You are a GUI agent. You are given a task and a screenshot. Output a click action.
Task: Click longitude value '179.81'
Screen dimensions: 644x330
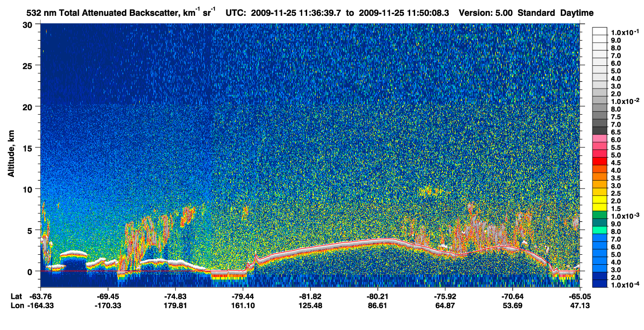point(175,305)
